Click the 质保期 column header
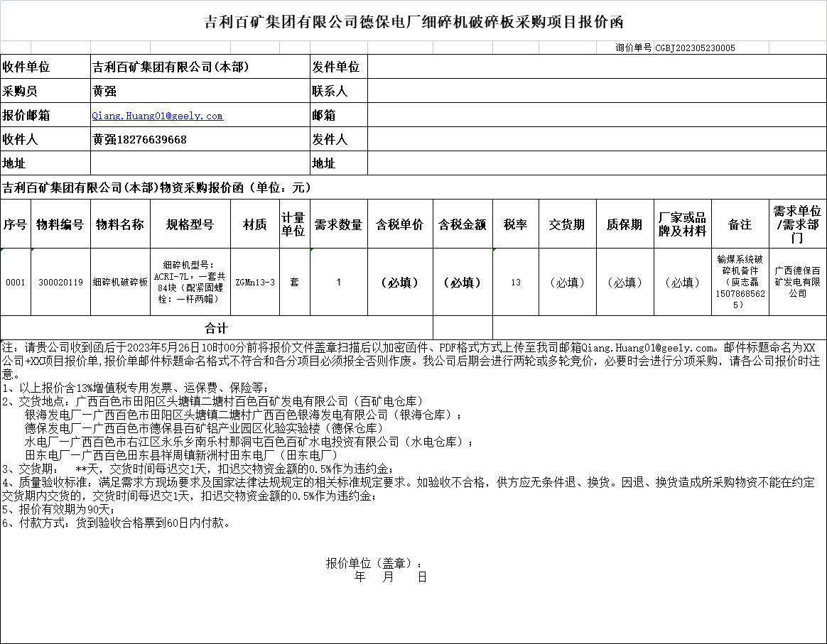827x644 pixels. [625, 224]
